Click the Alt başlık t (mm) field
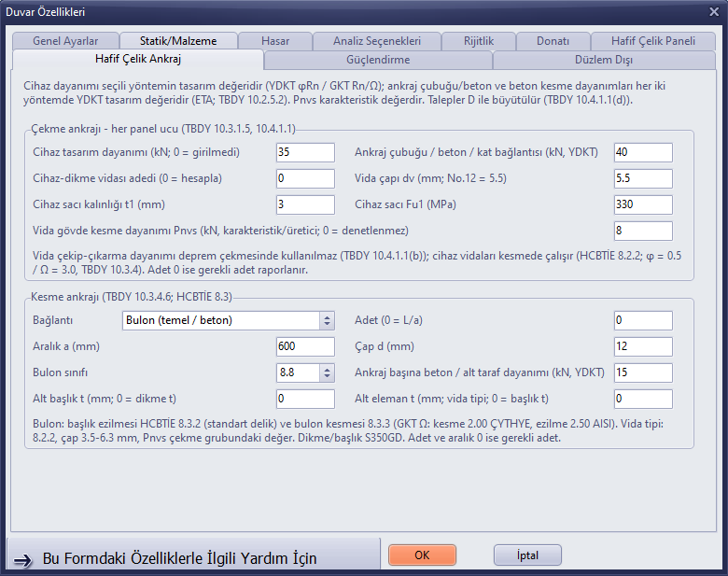This screenshot has height=576, width=728. (x=305, y=399)
